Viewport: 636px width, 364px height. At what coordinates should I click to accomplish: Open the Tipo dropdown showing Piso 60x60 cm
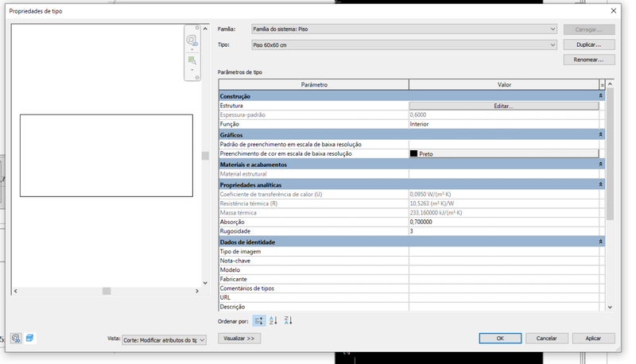pos(553,45)
